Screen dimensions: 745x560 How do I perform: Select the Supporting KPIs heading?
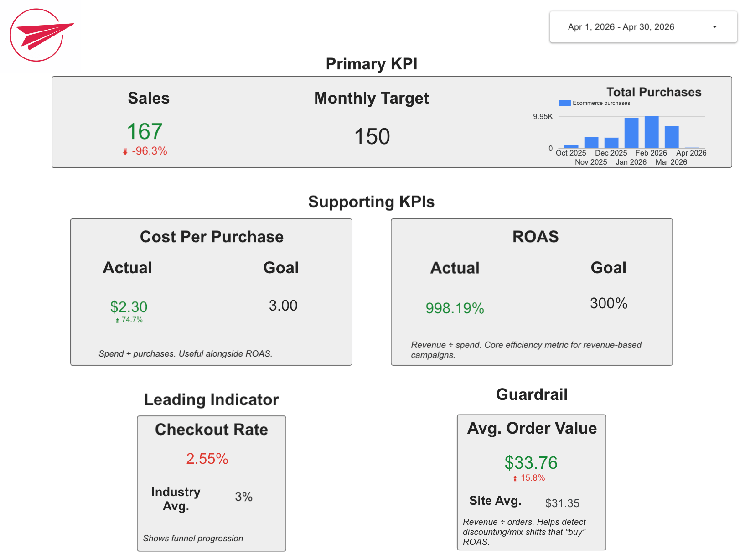point(372,202)
